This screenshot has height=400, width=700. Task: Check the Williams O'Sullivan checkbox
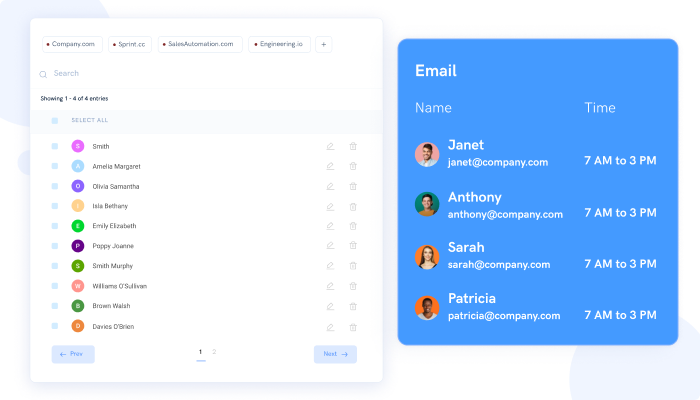click(x=54, y=286)
